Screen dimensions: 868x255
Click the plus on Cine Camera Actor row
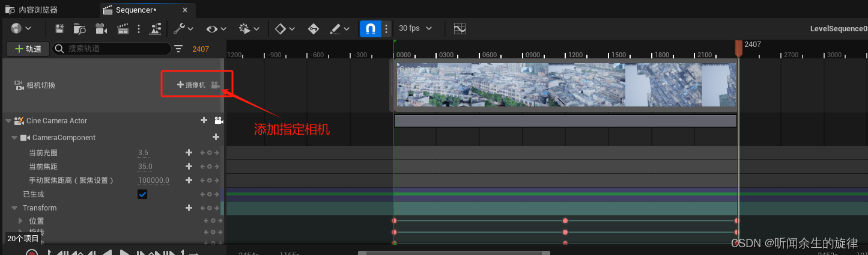point(204,121)
